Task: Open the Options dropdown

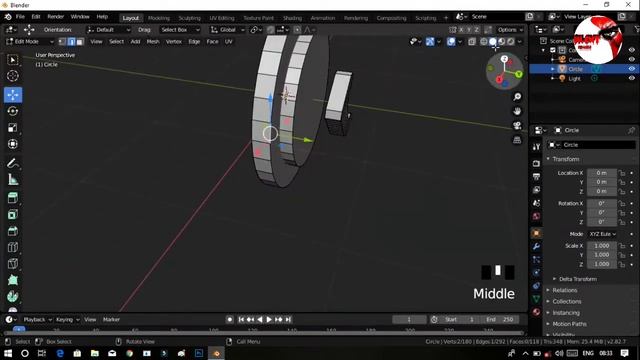Action: point(510,30)
